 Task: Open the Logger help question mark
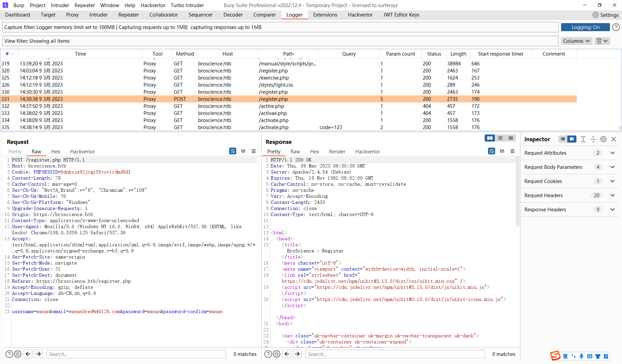point(616,27)
